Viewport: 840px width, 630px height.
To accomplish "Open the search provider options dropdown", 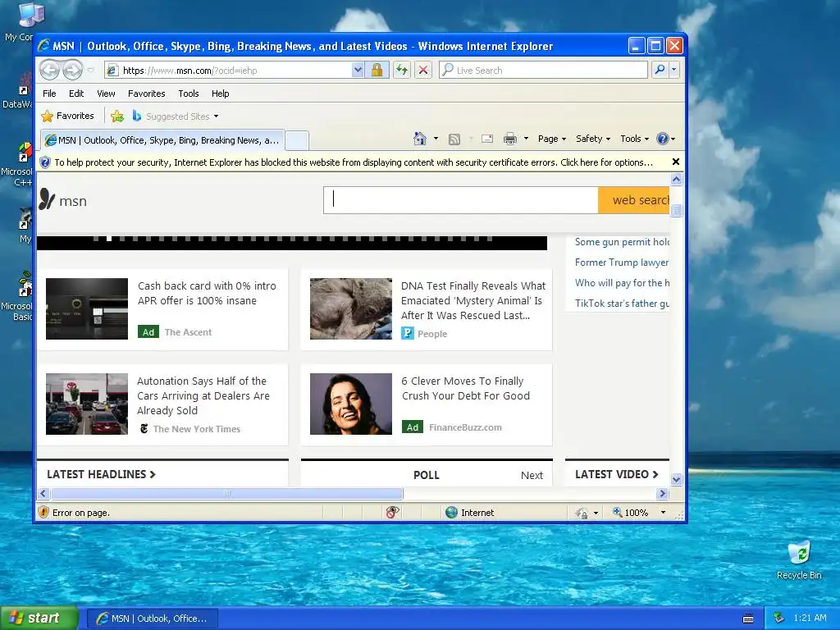I will coord(674,70).
